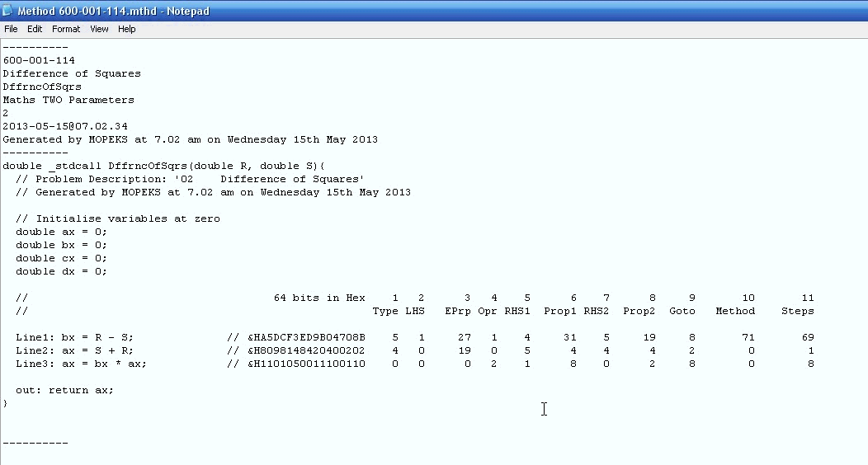Click the '600-001-114' line of text
868x465 pixels.
click(39, 60)
